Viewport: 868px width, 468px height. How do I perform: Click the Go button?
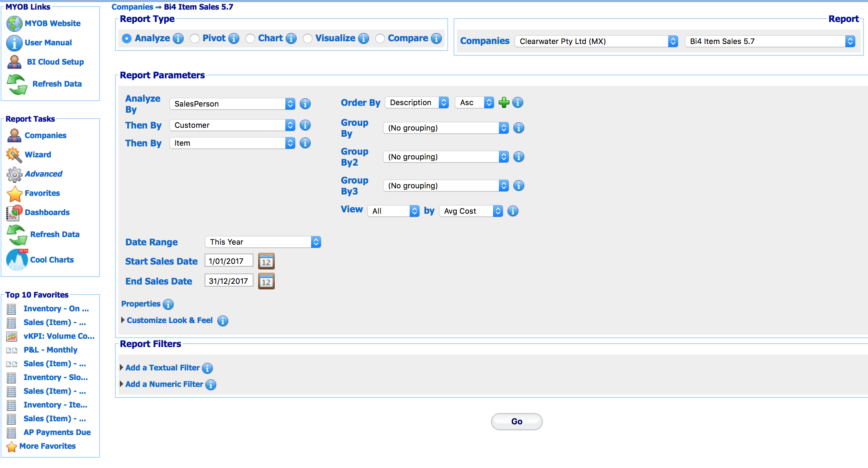pos(517,422)
